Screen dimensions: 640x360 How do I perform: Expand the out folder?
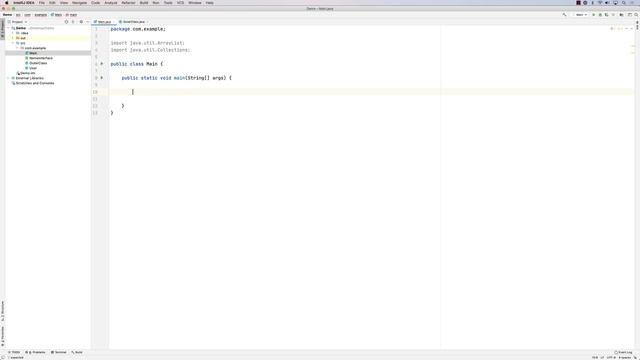(x=13, y=38)
